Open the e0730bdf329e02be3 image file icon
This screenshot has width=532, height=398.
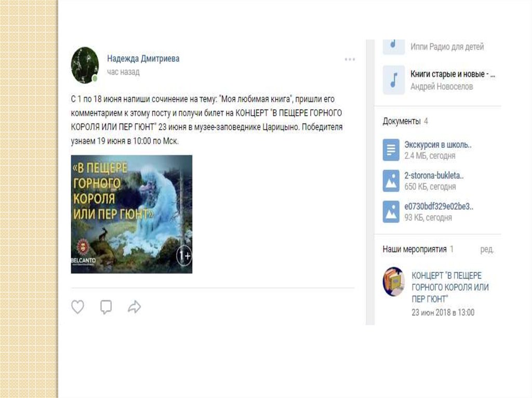pos(391,212)
